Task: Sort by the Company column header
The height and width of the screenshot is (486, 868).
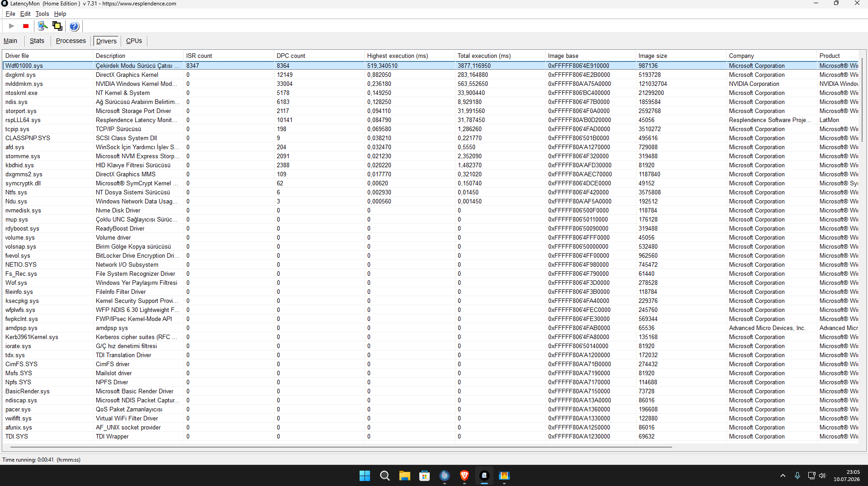Action: click(771, 56)
